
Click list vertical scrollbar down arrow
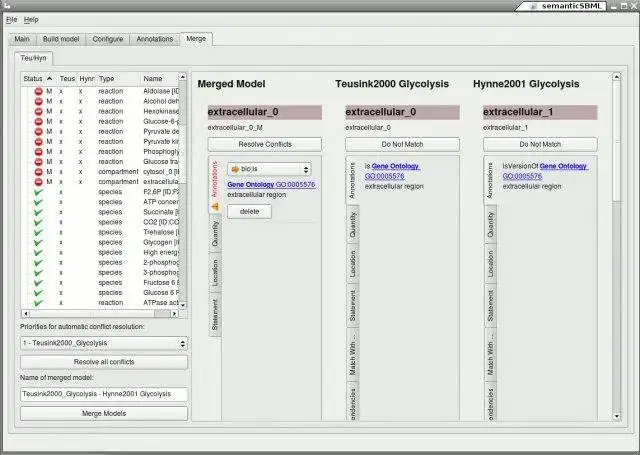pyautogui.click(x=183, y=305)
